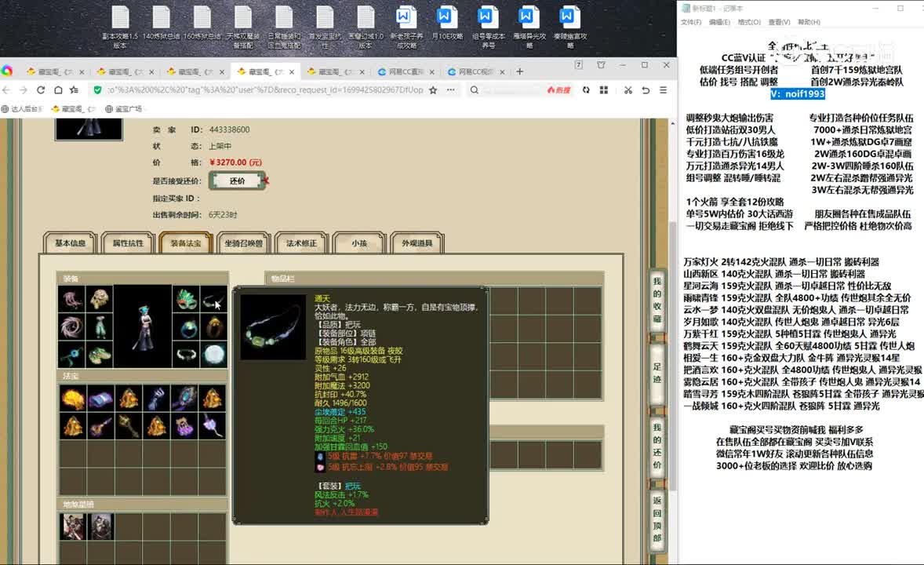This screenshot has width=924, height=565.
Task: Click the price ¥3270.00 text
Action: 235,162
